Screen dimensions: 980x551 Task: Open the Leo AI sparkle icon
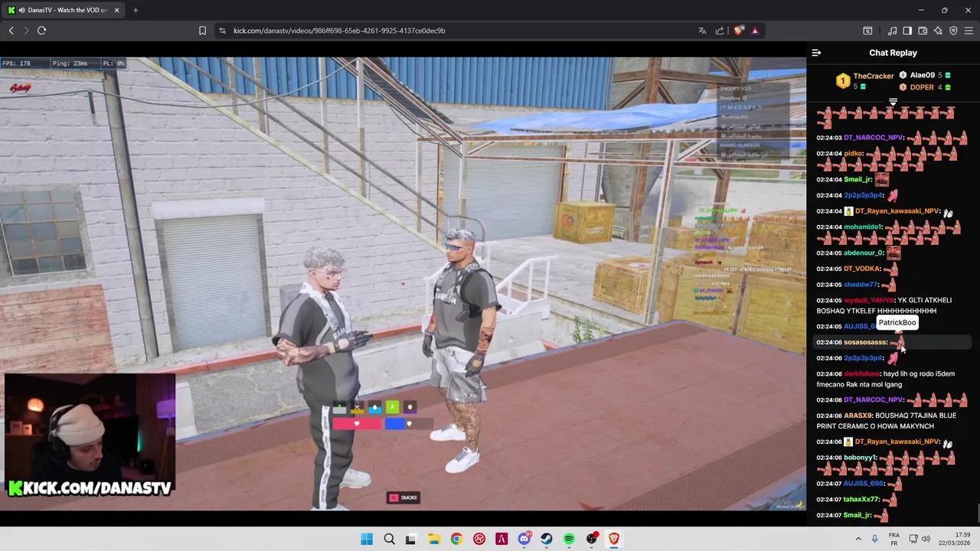coord(938,31)
